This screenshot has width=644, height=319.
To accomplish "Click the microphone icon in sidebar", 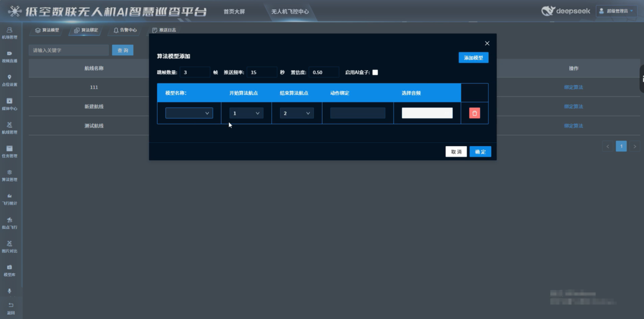I will point(9,291).
